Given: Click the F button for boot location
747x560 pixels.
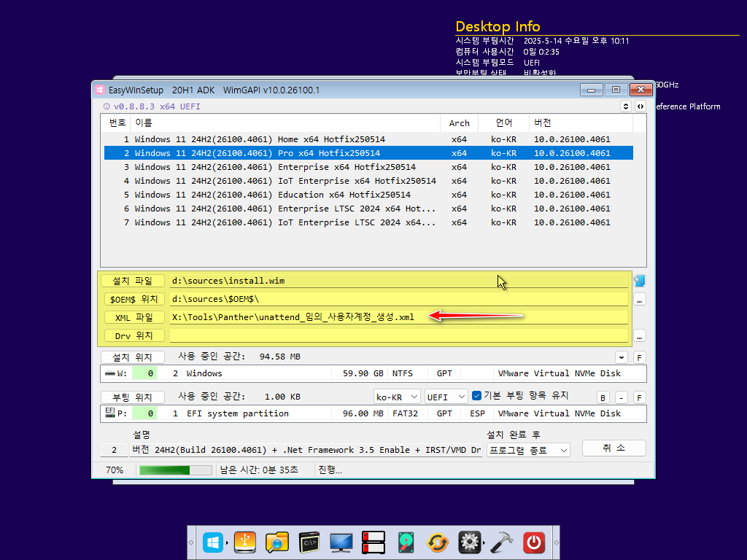Looking at the screenshot, I should (x=639, y=397).
